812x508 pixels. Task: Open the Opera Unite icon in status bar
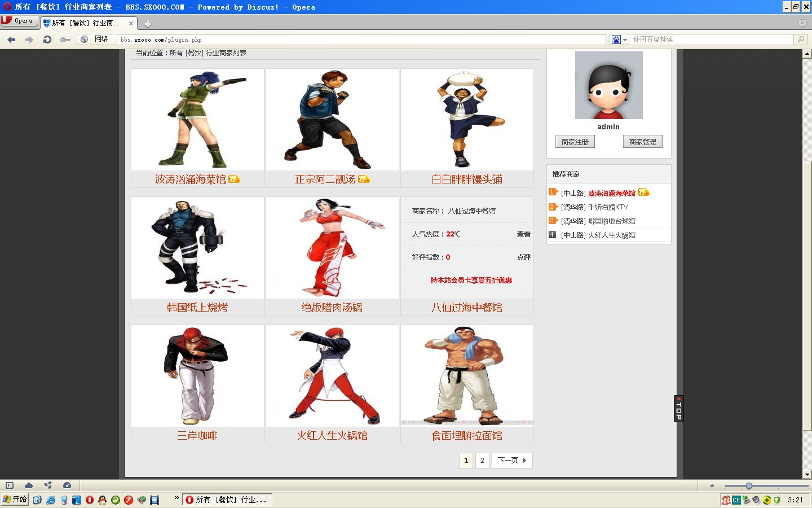[x=48, y=485]
